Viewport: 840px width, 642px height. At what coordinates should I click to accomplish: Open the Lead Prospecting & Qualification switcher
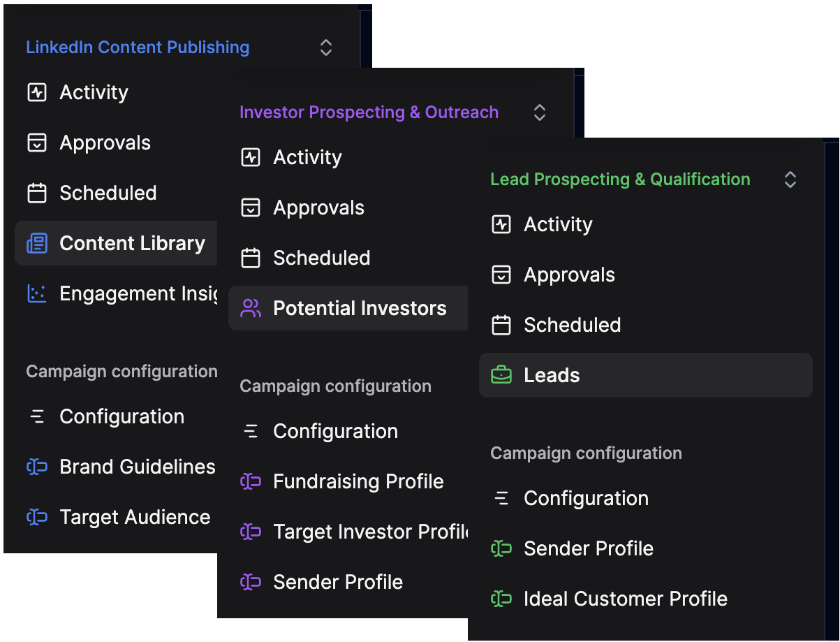coord(790,180)
